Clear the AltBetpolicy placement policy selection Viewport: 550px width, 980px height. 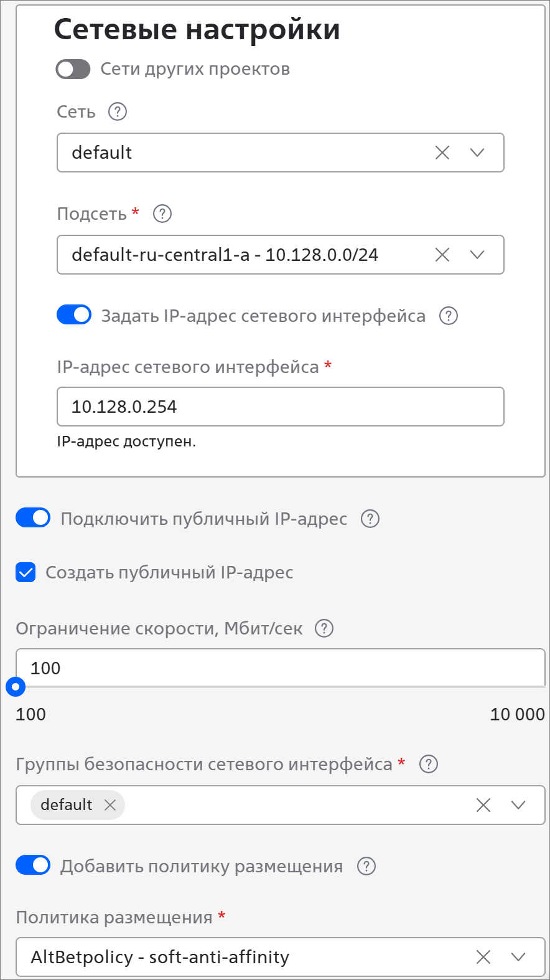[483, 957]
